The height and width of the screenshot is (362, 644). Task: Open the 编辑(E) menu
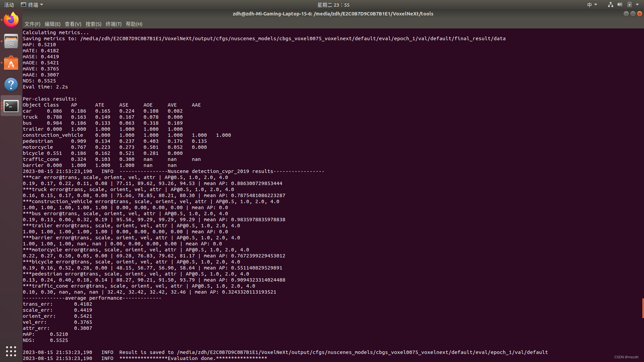[52, 24]
